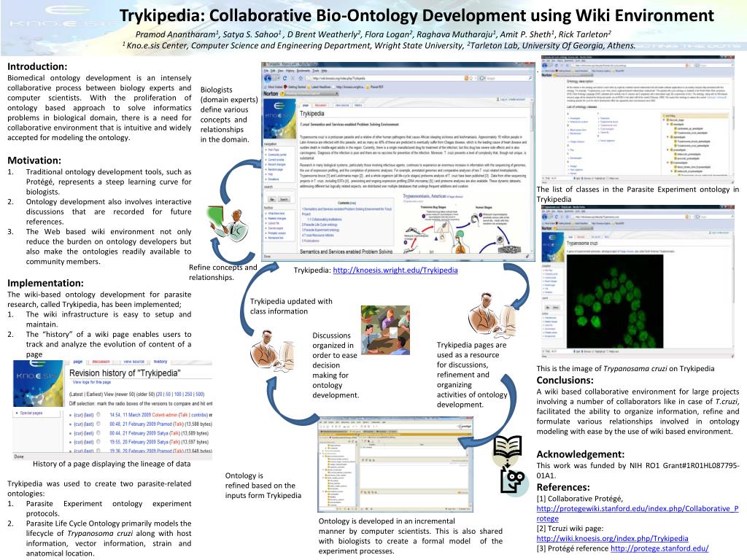Select the 'view source' tab in the Revision history screenshot
The width and height of the screenshot is (747, 560).
pos(134,362)
